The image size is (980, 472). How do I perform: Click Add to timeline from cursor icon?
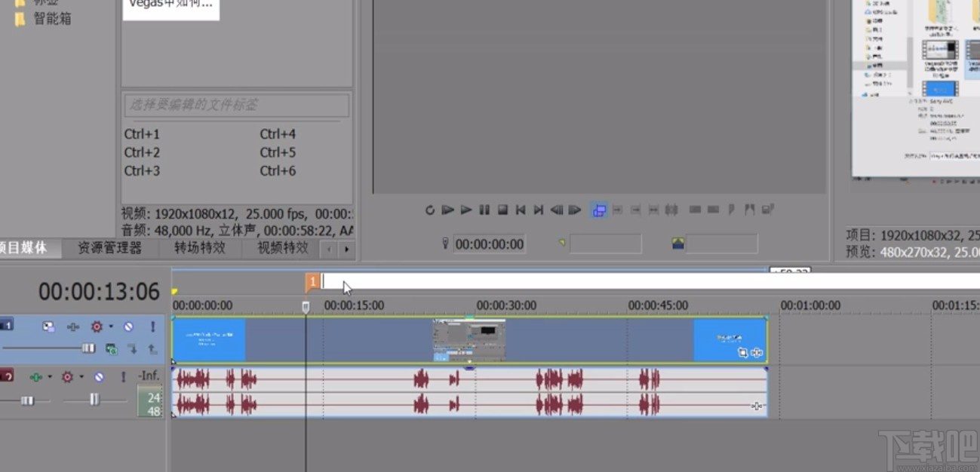tap(618, 210)
